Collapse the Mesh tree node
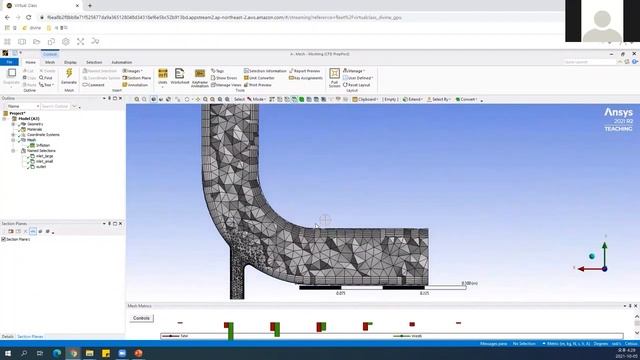The image size is (640, 360). tap(13, 140)
